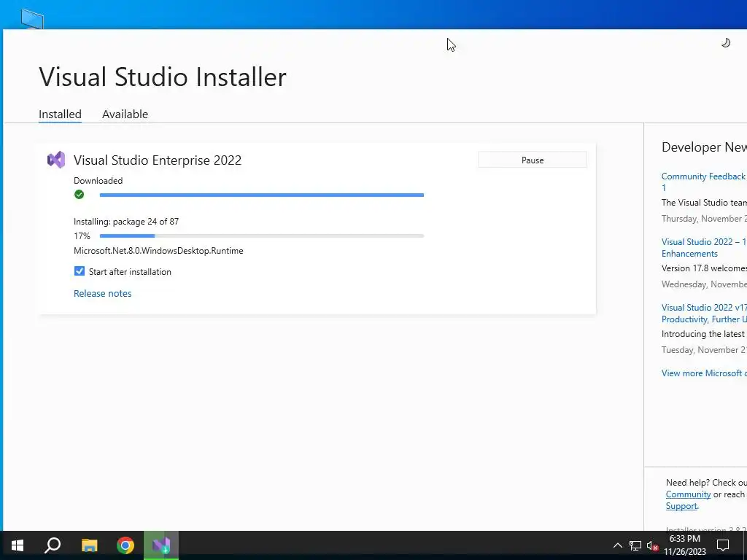The width and height of the screenshot is (747, 560).
Task: Select Visual Studio Installer taskbar icon
Action: click(161, 545)
